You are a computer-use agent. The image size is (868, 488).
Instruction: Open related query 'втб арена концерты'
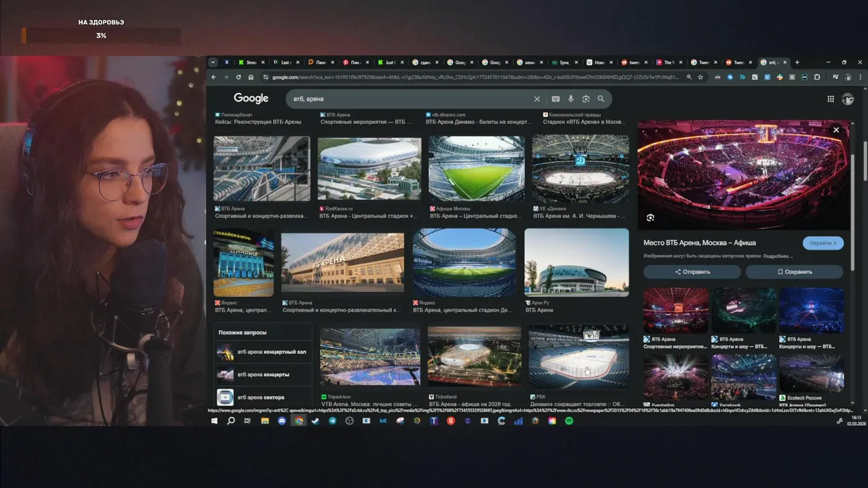click(263, 375)
